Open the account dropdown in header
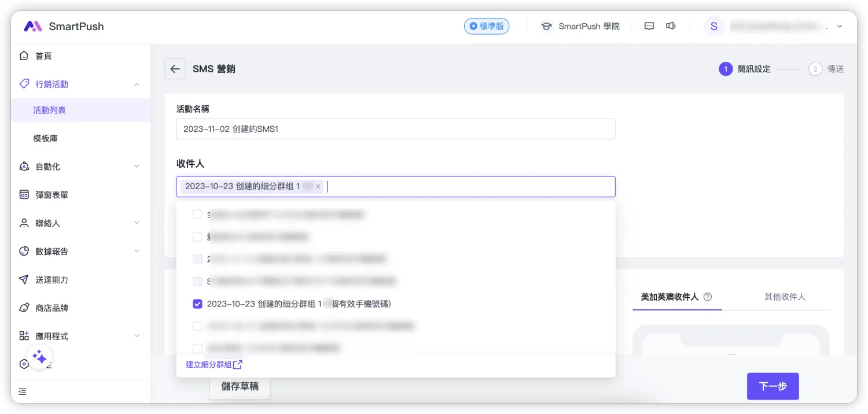 coord(840,27)
